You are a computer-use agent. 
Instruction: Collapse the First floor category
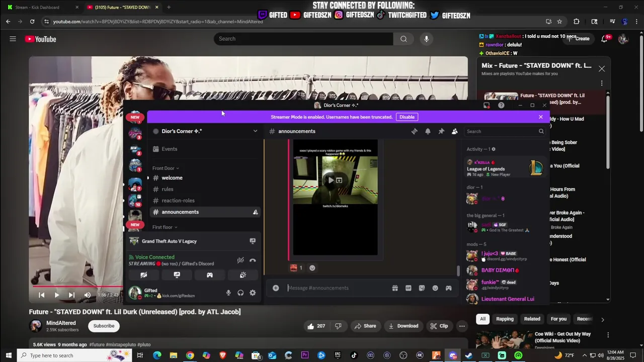pyautogui.click(x=165, y=227)
